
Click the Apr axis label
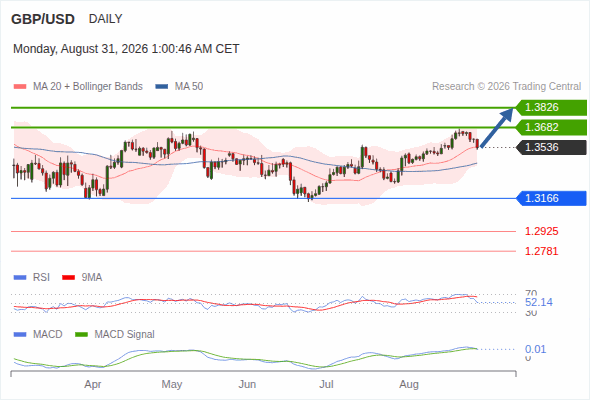pos(93,385)
